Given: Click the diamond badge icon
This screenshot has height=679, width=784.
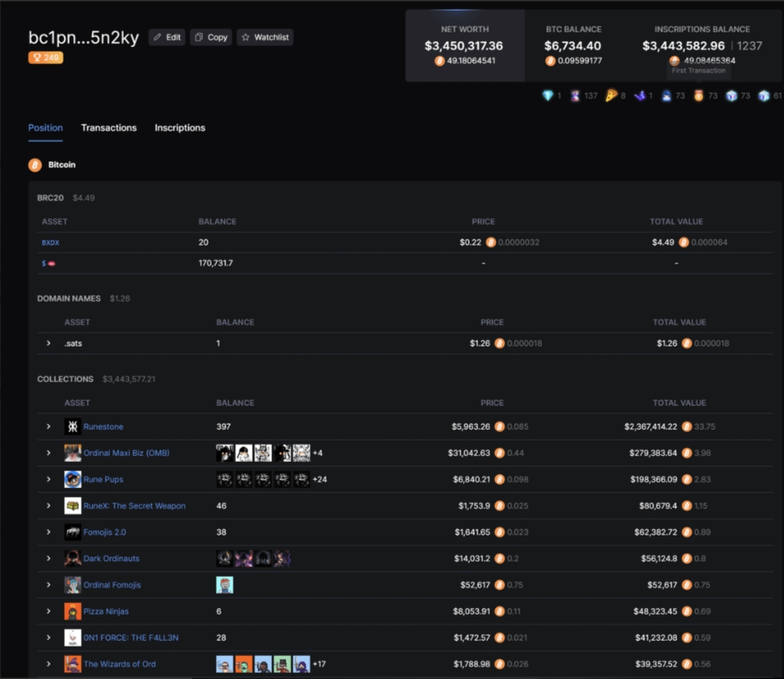Looking at the screenshot, I should [548, 96].
